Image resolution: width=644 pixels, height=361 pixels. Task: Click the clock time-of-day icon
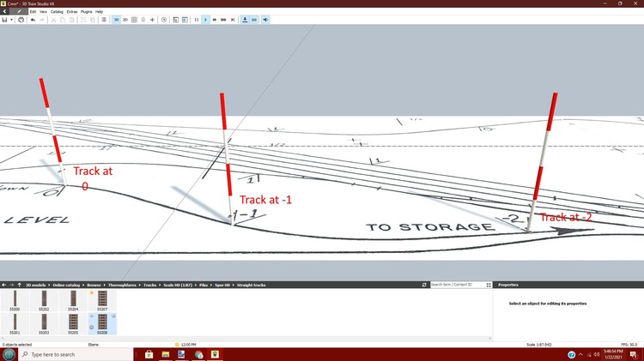pyautogui.click(x=164, y=19)
